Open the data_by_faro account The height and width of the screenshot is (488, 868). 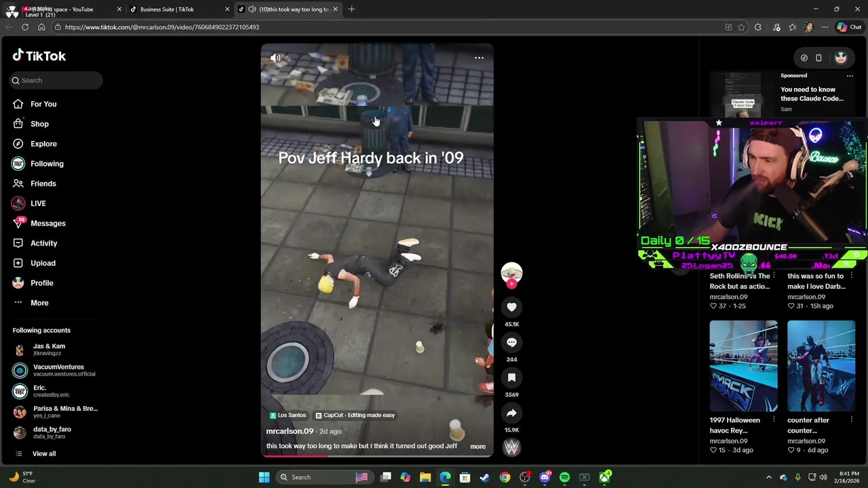[x=57, y=432]
